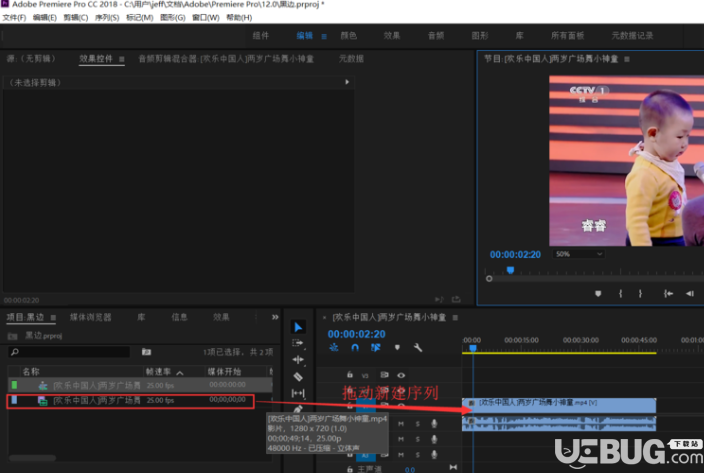The width and height of the screenshot is (704, 473).
Task: Open the 序列(S) menu
Action: 107,18
